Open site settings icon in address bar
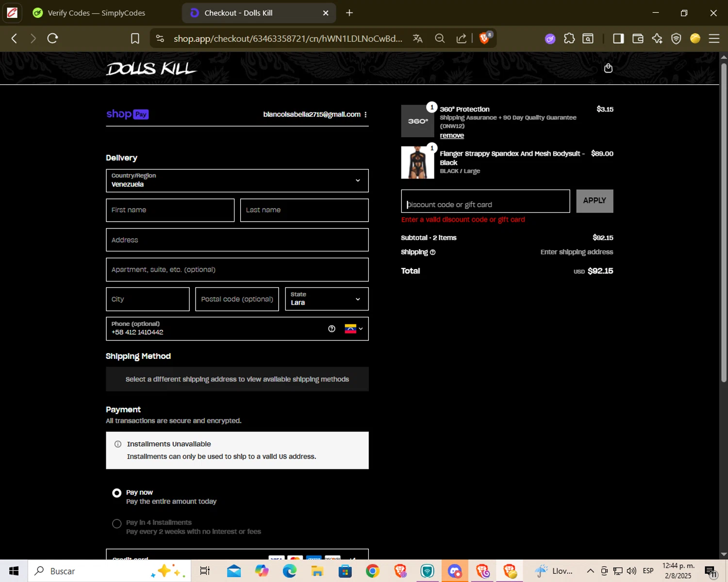Screen dimensions: 728x582 click(x=160, y=38)
